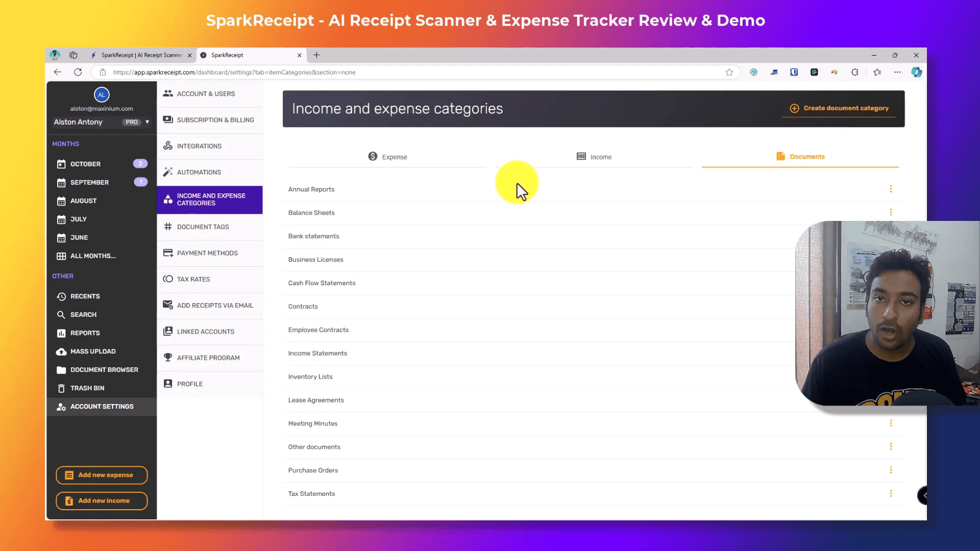Expand account dropdown arrow next to PRO
The width and height of the screenshot is (980, 551).
click(x=147, y=122)
